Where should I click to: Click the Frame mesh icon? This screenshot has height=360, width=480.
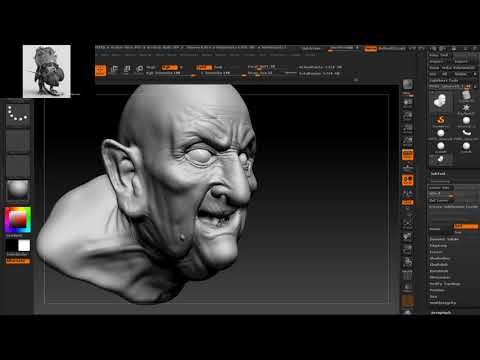point(408,222)
